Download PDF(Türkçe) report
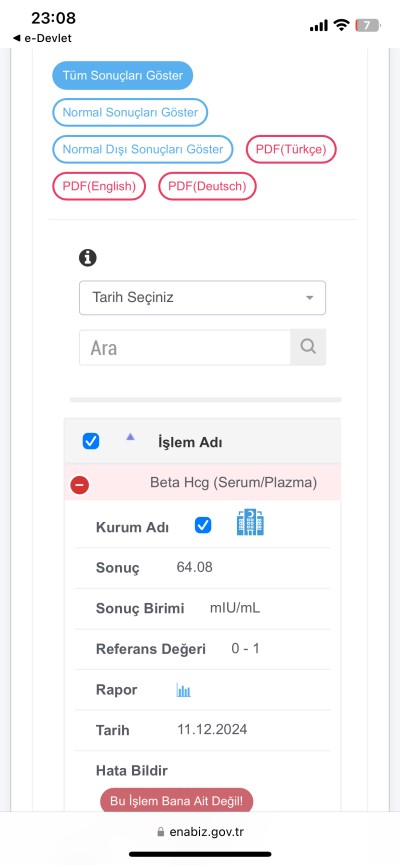Image resolution: width=400 pixels, height=865 pixels. click(x=291, y=149)
